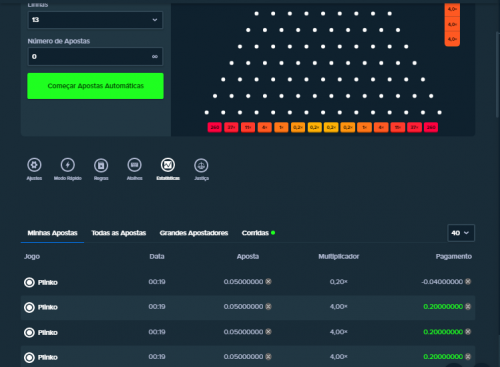Screen dimensions: 500x367
Task: Open the Atalhos keyboard shortcuts icon
Action: pos(134,165)
